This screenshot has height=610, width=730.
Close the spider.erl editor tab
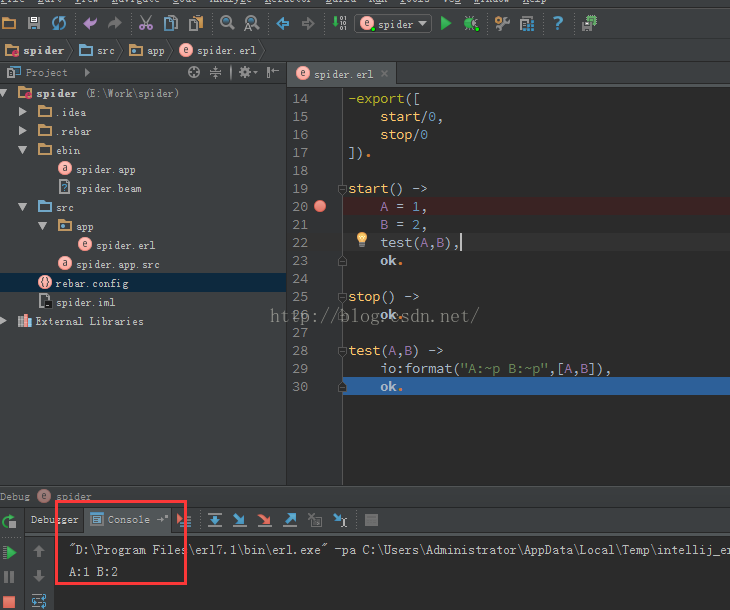(x=385, y=74)
